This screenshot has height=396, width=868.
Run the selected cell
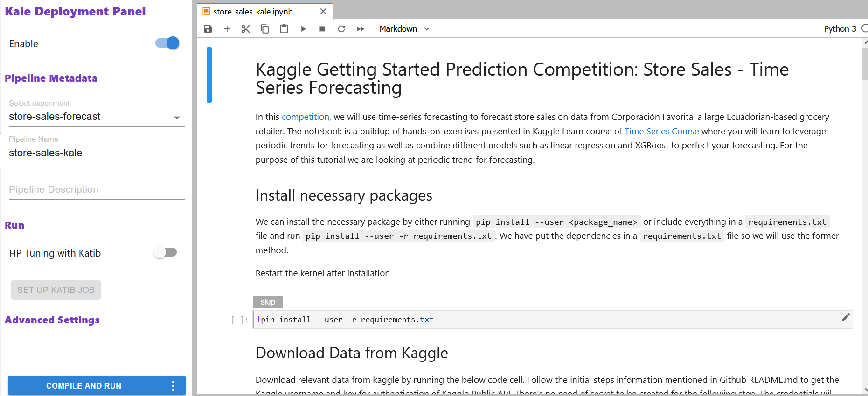point(303,29)
